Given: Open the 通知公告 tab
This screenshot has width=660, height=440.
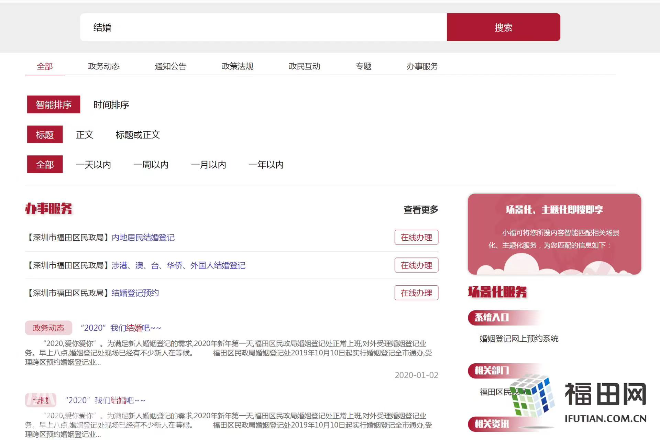Looking at the screenshot, I should (x=170, y=66).
